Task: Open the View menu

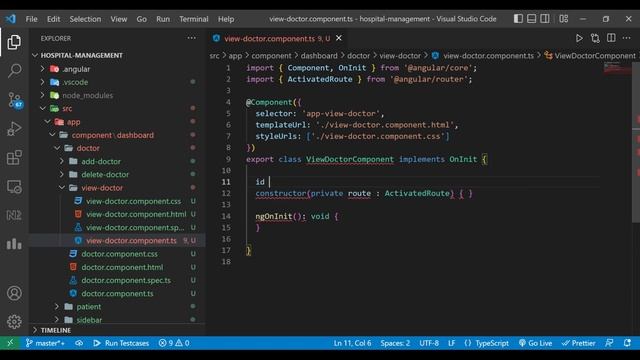Action: (x=119, y=19)
